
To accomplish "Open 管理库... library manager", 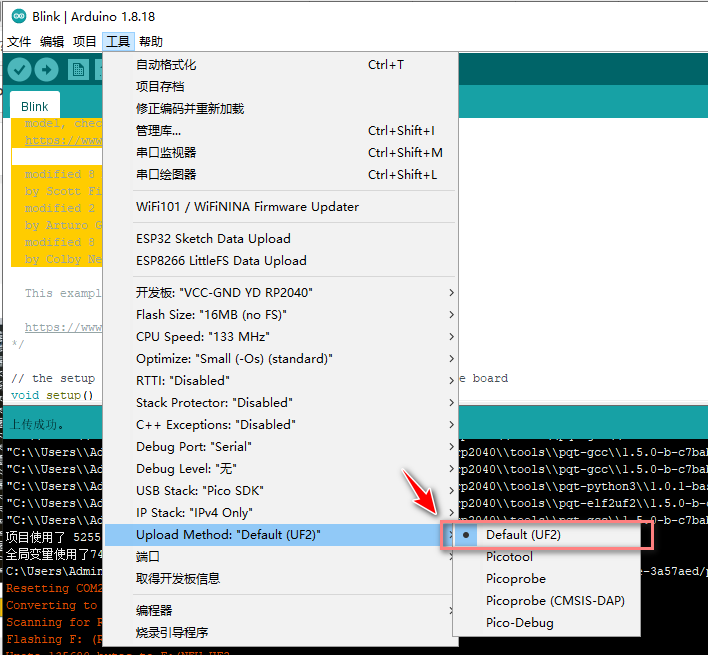I will pos(281,131).
